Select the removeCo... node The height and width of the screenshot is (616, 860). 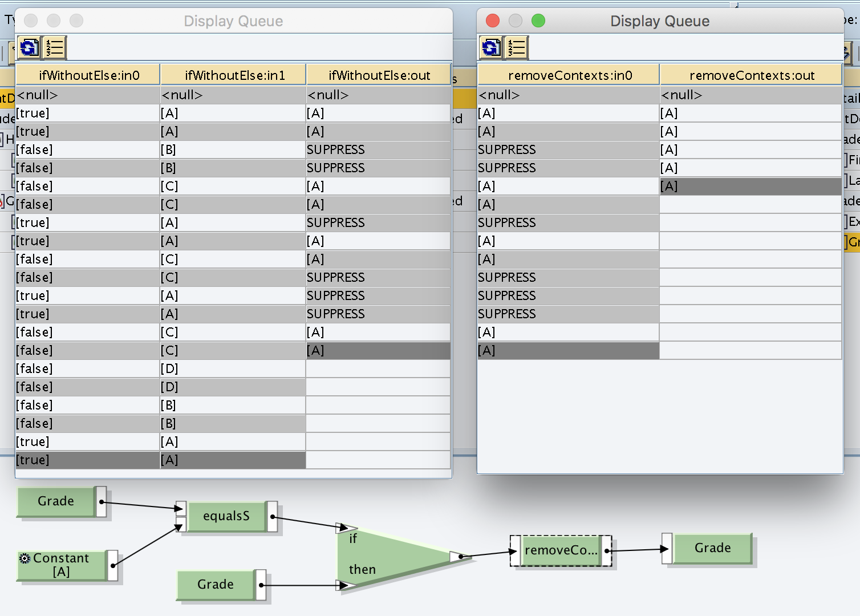(561, 550)
